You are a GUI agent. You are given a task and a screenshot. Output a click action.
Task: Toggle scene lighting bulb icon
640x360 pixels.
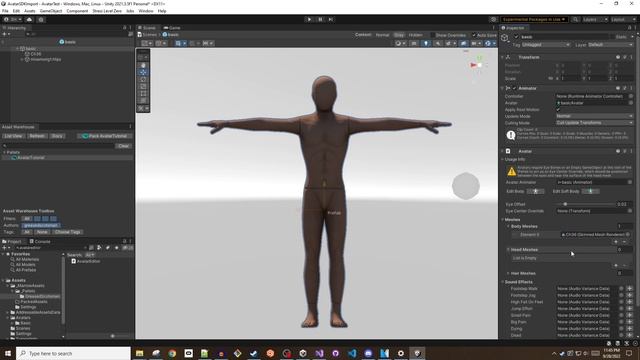(x=426, y=43)
